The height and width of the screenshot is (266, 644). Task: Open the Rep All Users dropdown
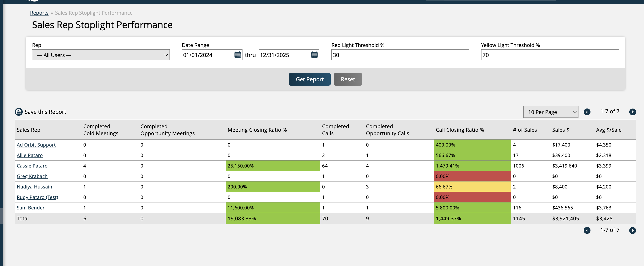point(101,55)
